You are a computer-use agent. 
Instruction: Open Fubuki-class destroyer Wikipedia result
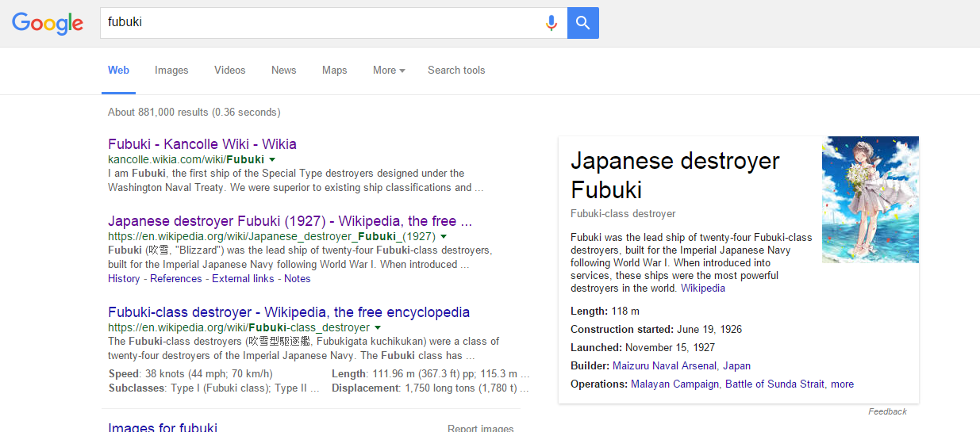[x=289, y=312]
